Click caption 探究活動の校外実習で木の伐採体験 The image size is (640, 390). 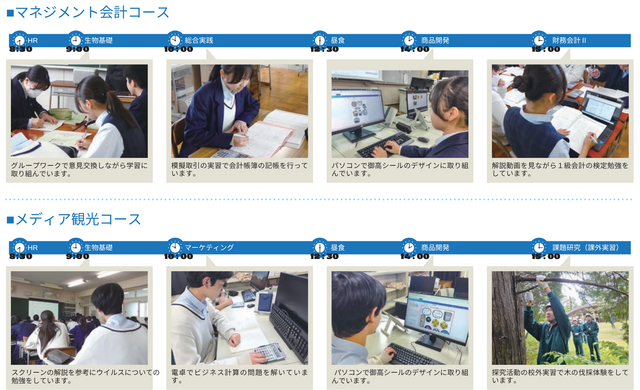point(560,376)
